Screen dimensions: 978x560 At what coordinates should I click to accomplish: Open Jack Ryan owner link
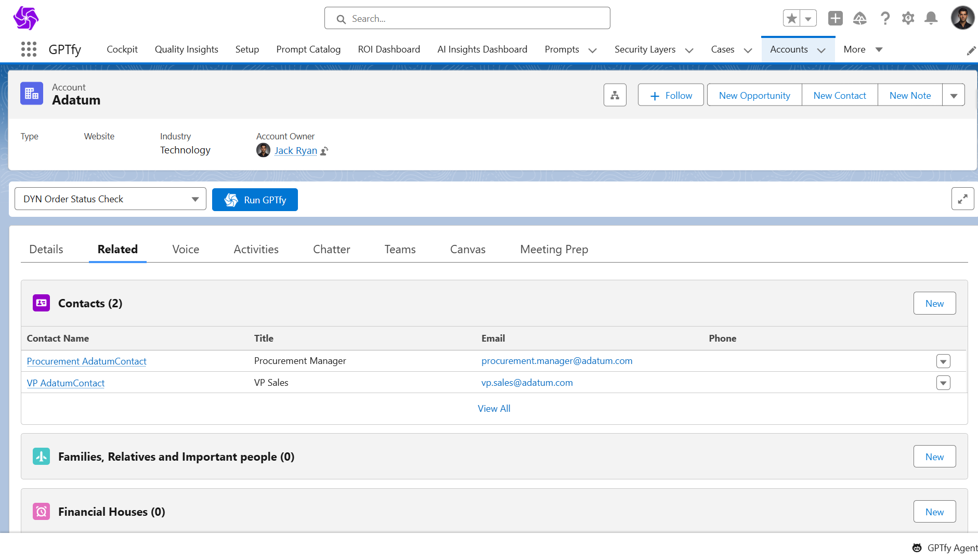296,151
